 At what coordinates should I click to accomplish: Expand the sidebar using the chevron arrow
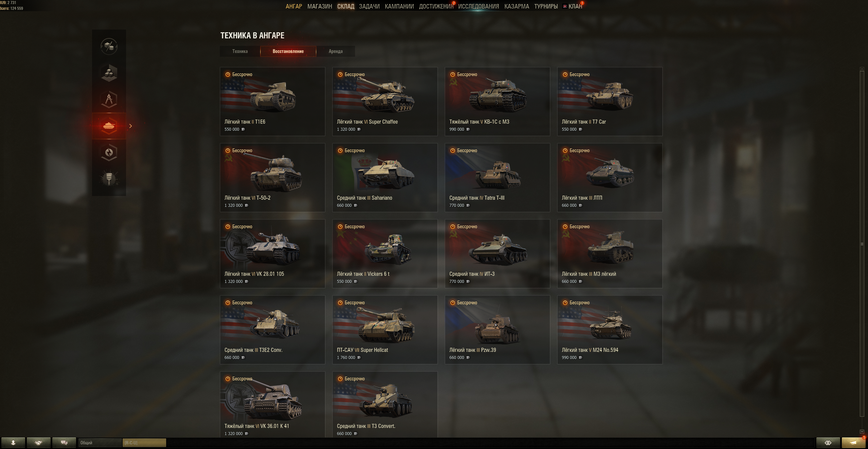click(131, 126)
